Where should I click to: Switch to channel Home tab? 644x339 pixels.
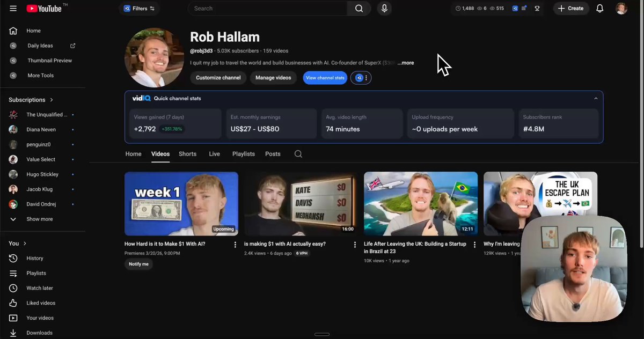[133, 154]
